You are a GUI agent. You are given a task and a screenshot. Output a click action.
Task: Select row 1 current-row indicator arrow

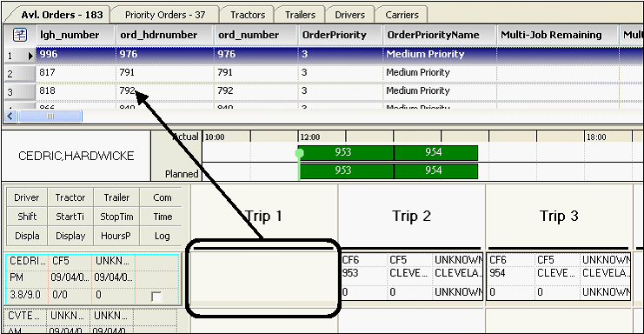point(30,56)
